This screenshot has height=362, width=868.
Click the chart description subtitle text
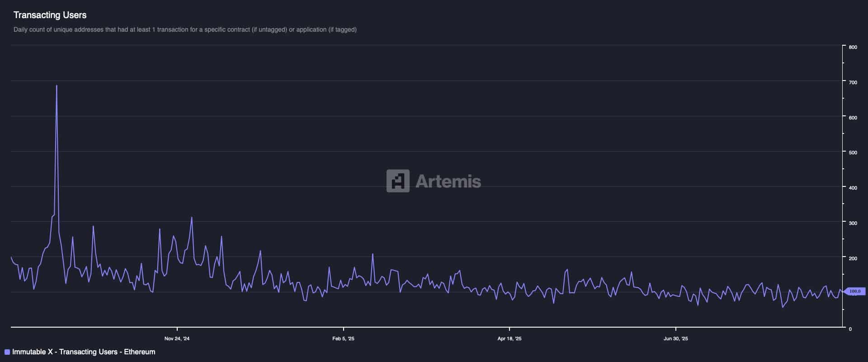coord(185,30)
